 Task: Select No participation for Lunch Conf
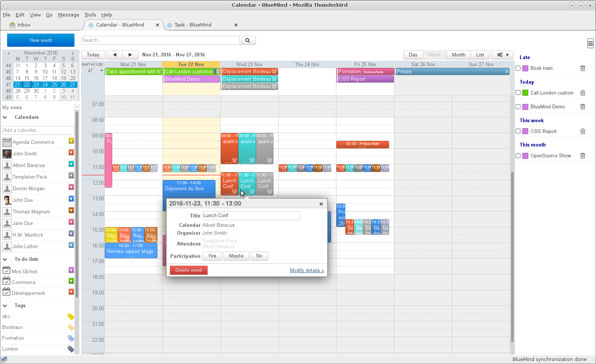point(259,256)
